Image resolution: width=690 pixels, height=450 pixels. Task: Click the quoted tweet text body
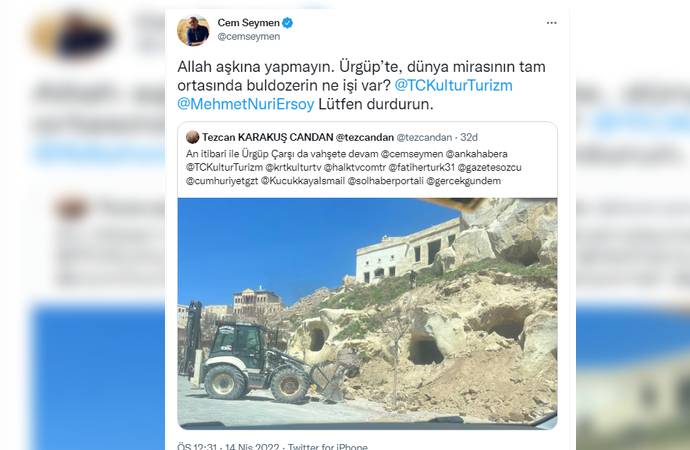tap(353, 167)
